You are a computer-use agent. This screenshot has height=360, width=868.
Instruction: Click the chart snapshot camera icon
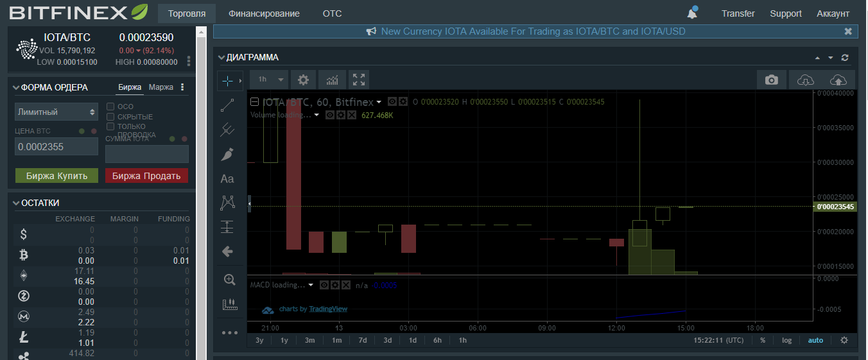point(772,80)
